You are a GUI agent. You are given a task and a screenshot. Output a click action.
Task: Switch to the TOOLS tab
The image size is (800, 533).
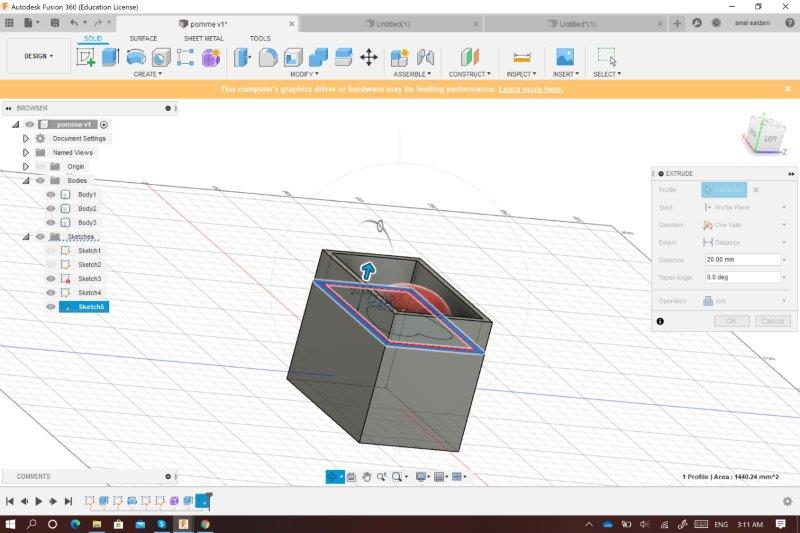[260, 38]
